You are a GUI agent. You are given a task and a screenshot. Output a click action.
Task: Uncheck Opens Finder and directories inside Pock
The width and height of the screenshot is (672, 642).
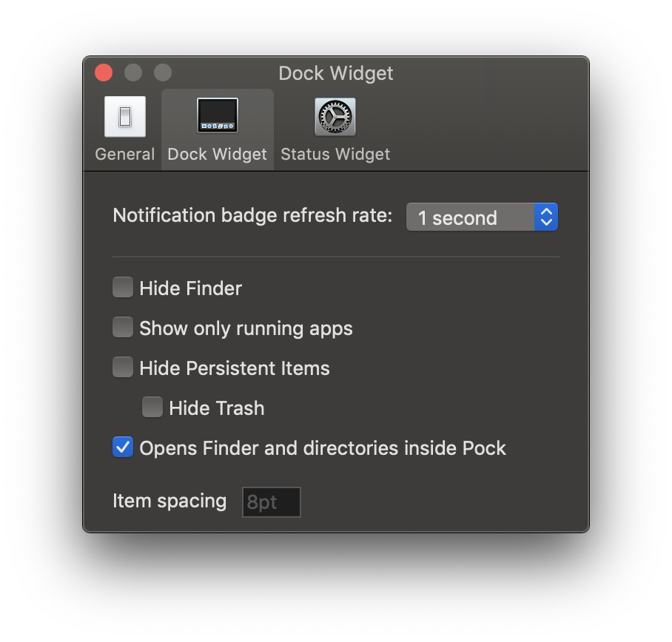[123, 447]
